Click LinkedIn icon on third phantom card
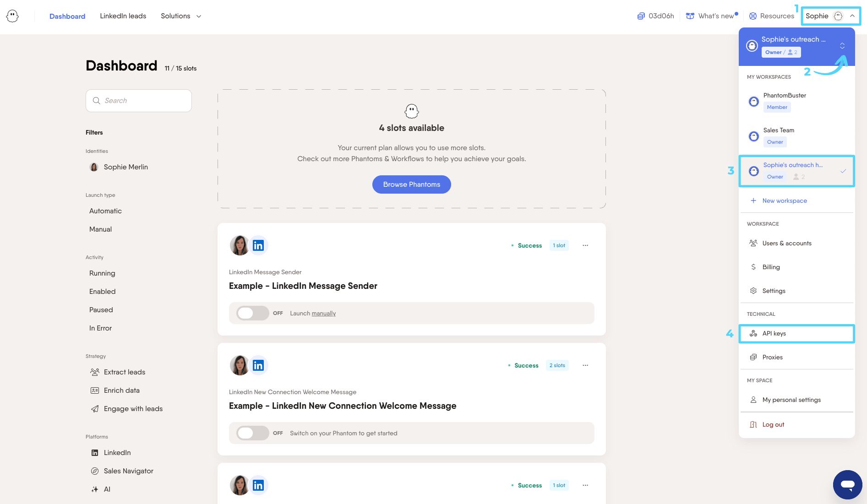 258,485
